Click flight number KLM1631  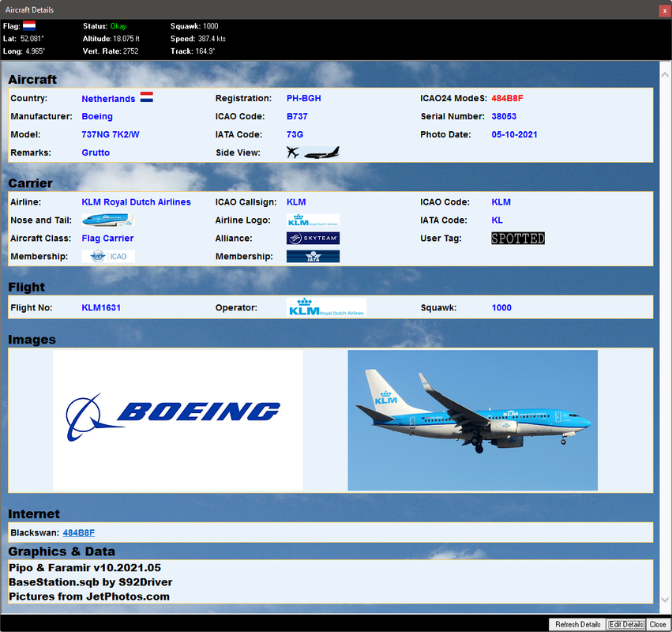point(101,307)
